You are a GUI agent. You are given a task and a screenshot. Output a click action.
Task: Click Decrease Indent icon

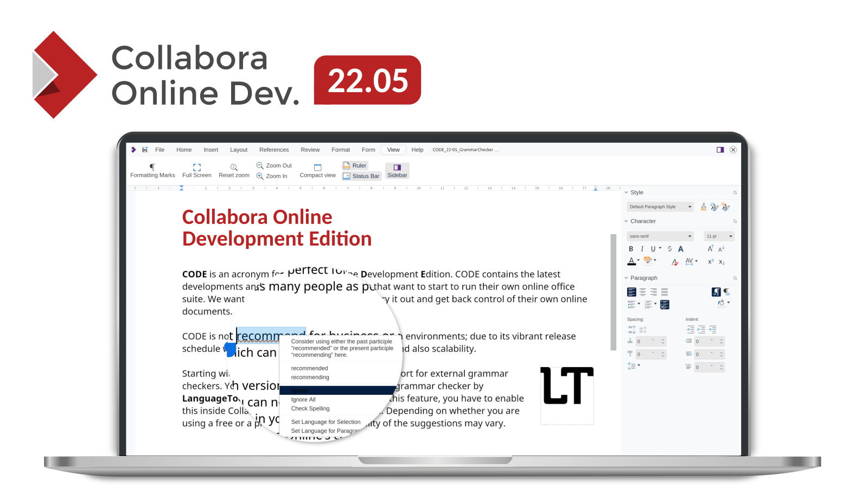click(701, 330)
